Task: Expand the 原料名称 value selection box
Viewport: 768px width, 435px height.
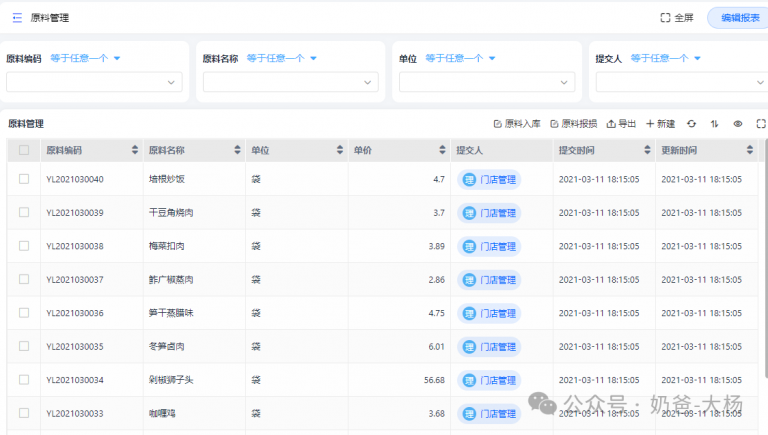Action: [290, 83]
